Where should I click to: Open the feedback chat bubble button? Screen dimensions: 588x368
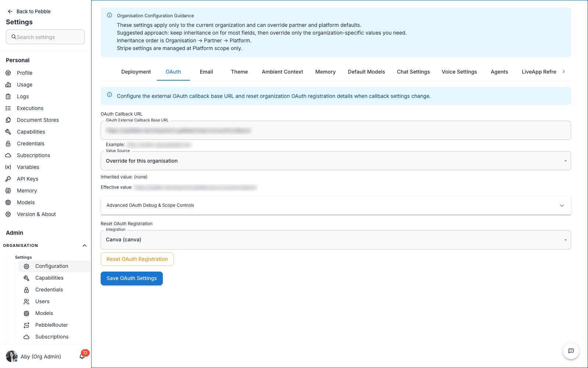tap(571, 351)
